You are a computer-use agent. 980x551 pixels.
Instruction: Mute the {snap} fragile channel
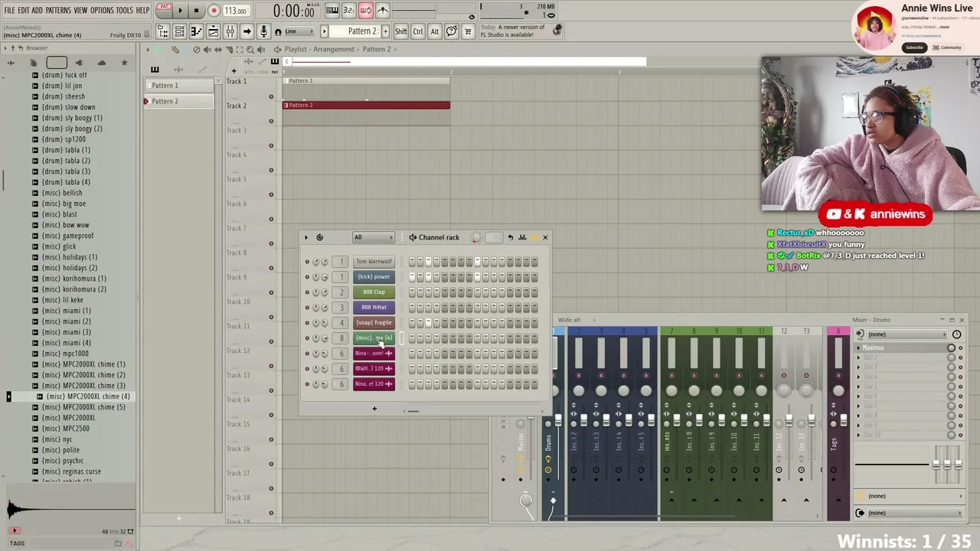(x=307, y=323)
